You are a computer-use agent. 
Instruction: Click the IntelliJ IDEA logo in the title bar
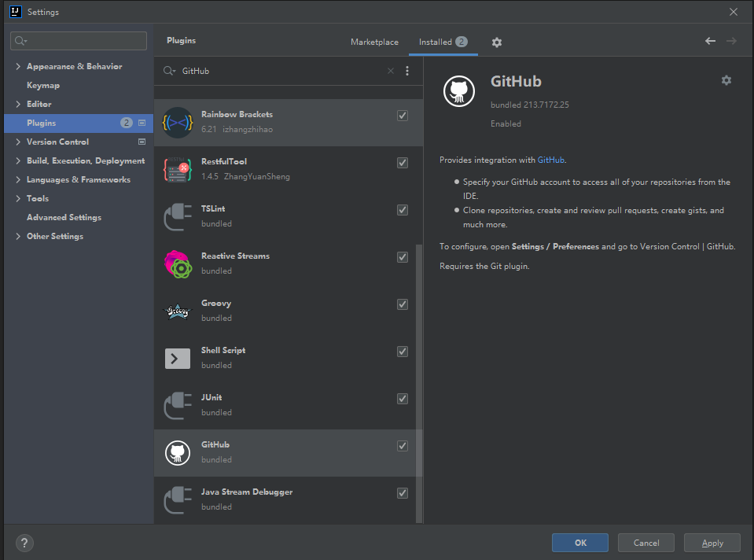pyautogui.click(x=16, y=12)
